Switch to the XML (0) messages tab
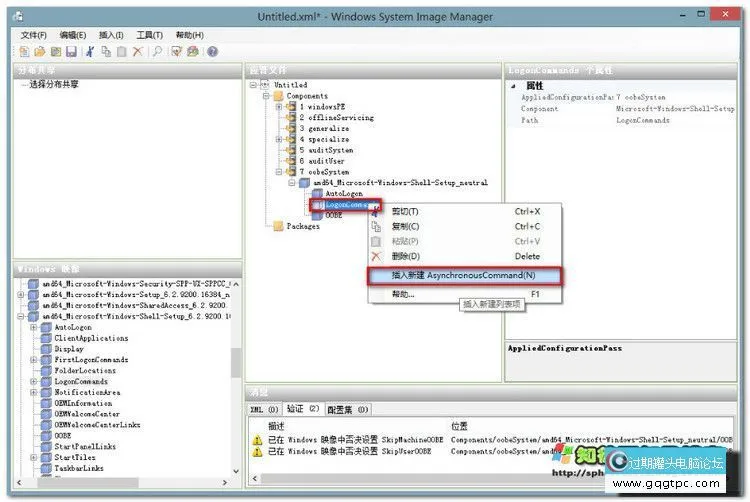Image resolution: width=750 pixels, height=502 pixels. coord(265,410)
